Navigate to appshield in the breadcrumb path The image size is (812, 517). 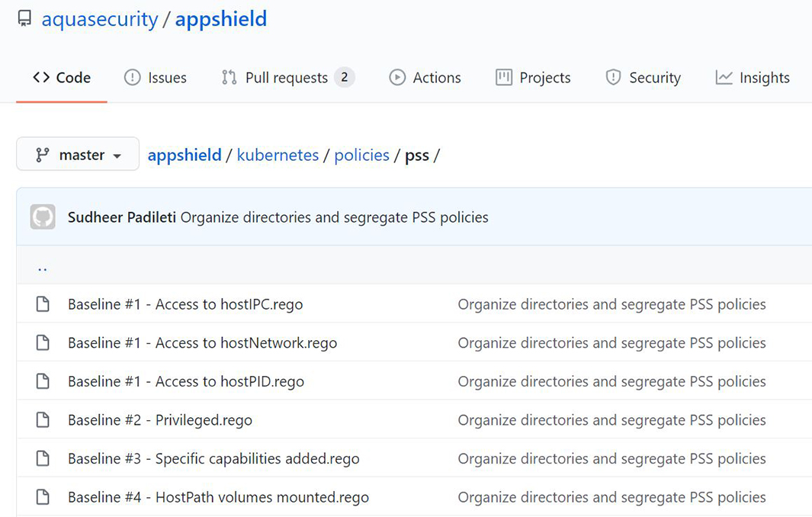tap(185, 155)
